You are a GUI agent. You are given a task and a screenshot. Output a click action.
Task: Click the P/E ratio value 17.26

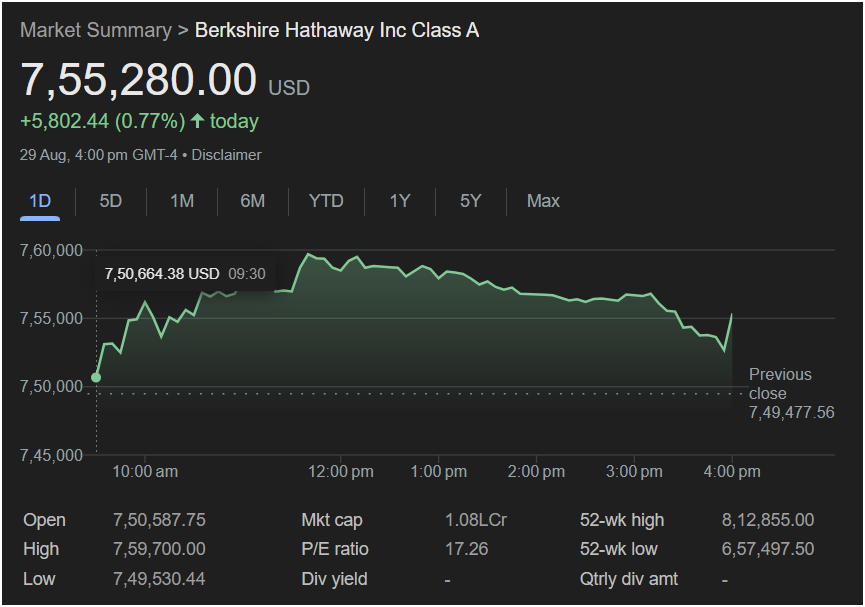point(464,549)
